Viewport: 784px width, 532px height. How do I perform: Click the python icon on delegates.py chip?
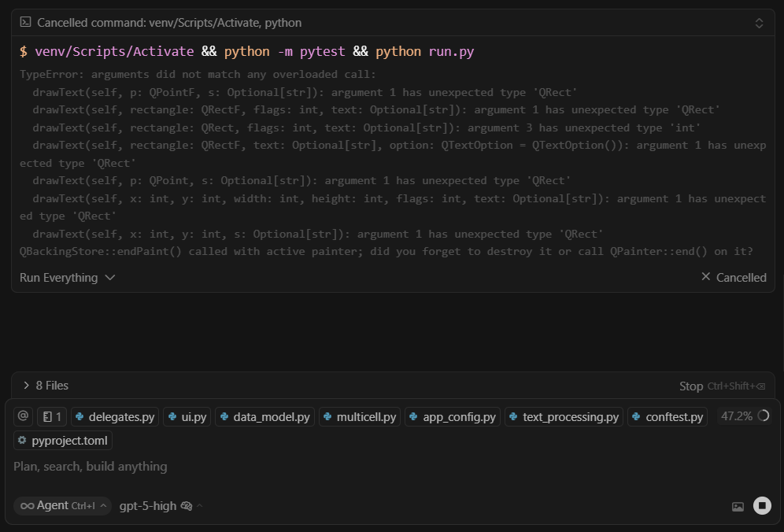[80, 416]
